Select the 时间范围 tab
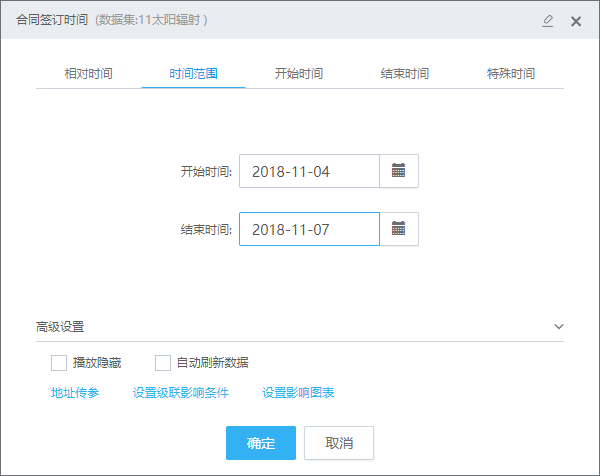The image size is (600, 476). click(193, 74)
